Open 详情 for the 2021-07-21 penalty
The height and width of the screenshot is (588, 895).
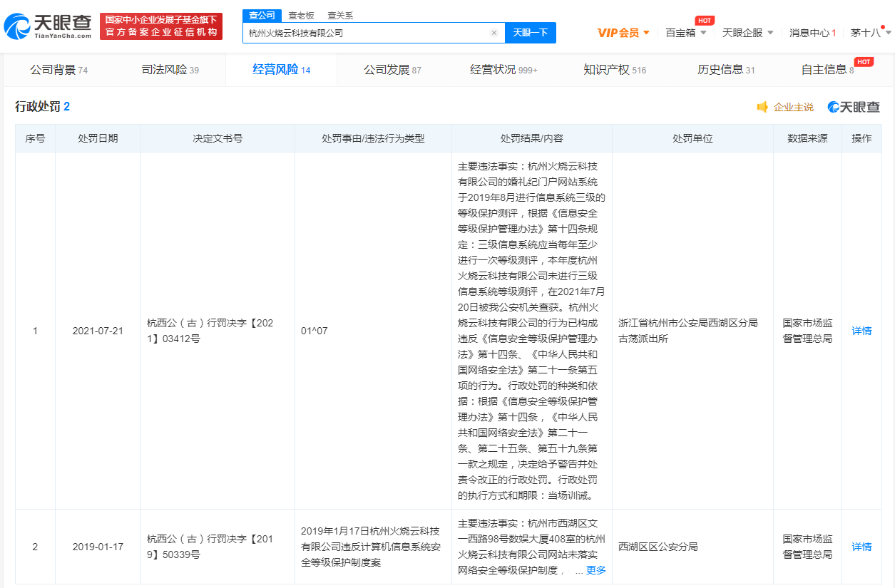click(861, 331)
